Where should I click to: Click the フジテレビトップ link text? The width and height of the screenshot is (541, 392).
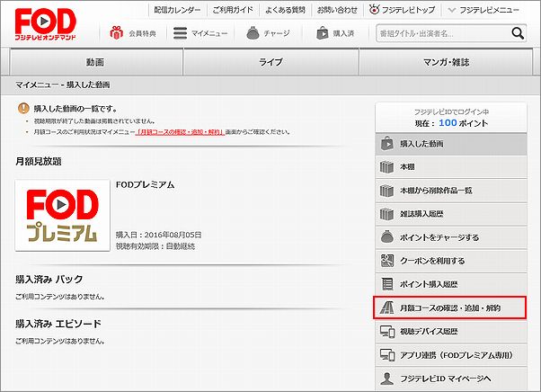coord(408,10)
